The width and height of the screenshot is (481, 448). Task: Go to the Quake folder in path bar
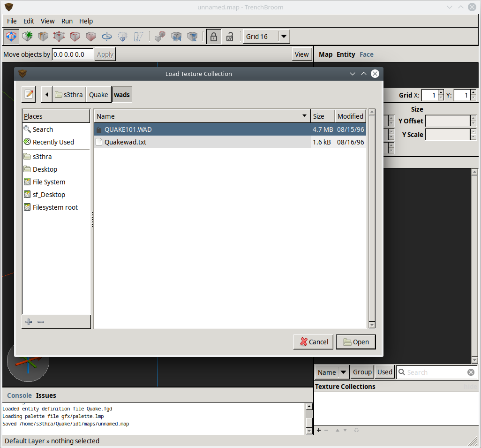tap(98, 95)
